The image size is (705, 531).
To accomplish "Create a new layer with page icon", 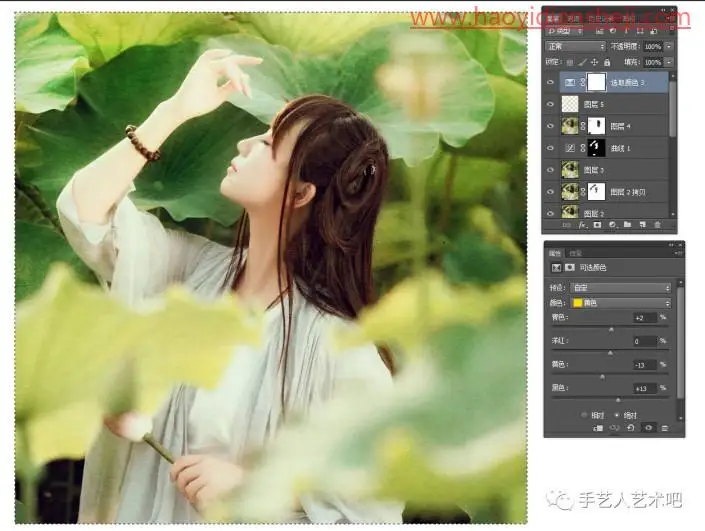I will point(642,225).
